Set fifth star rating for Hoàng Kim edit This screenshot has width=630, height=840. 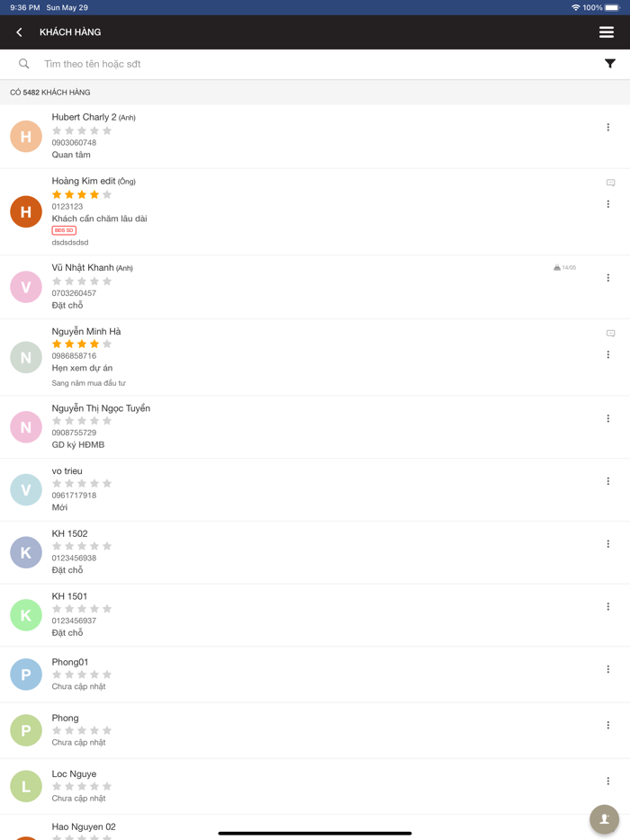tap(107, 194)
